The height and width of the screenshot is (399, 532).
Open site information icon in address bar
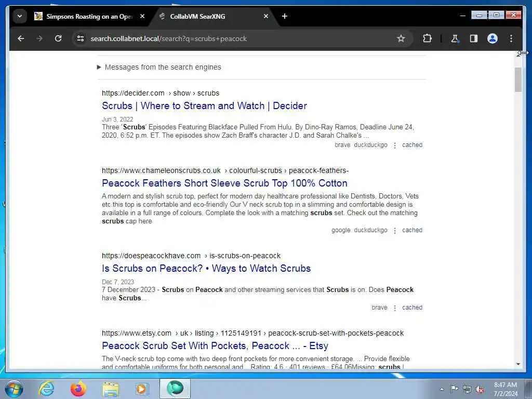[x=81, y=38]
